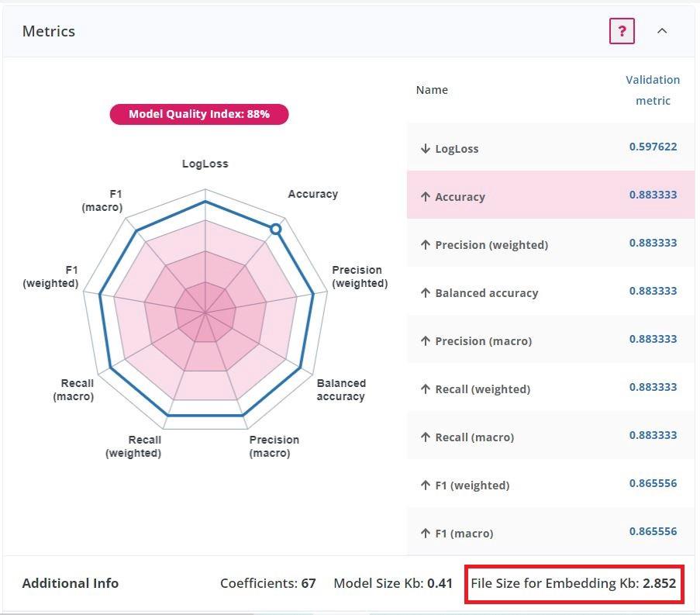Click the up arrow beside Recall (weighted)

425,389
